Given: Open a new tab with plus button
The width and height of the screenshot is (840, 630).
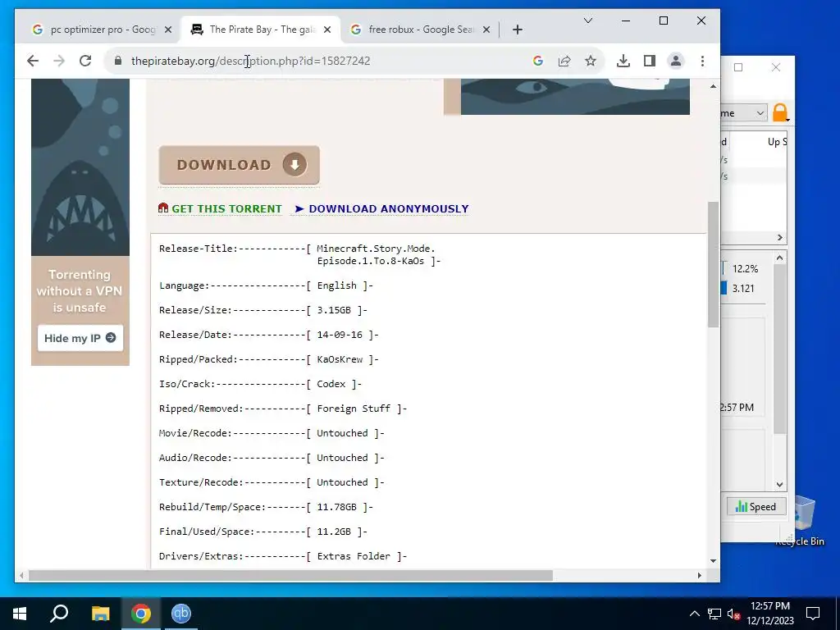Looking at the screenshot, I should [x=518, y=30].
